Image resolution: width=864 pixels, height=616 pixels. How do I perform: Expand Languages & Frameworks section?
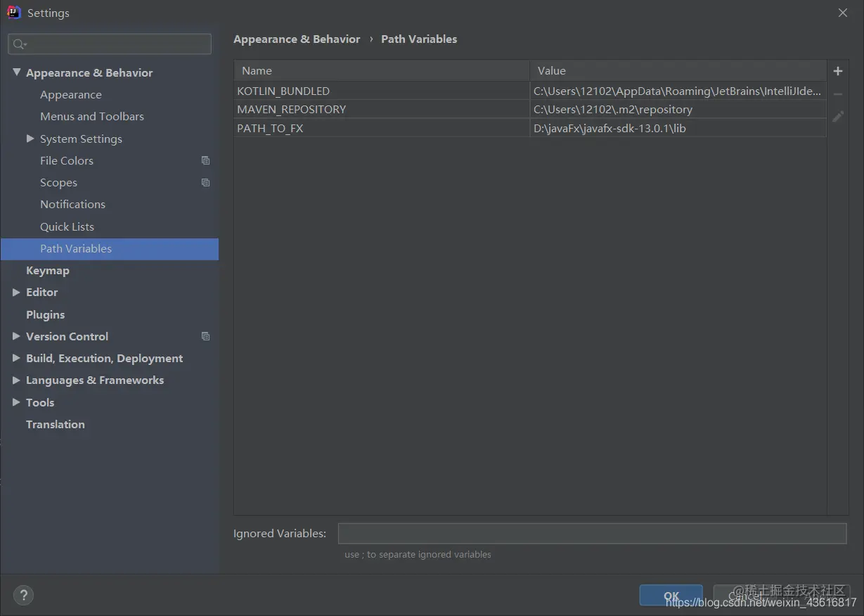click(x=16, y=380)
